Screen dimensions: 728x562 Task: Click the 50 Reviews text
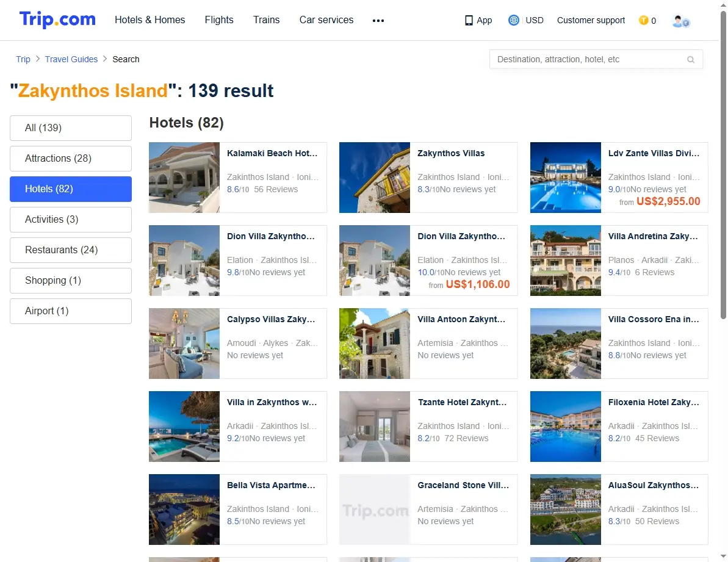657,522
